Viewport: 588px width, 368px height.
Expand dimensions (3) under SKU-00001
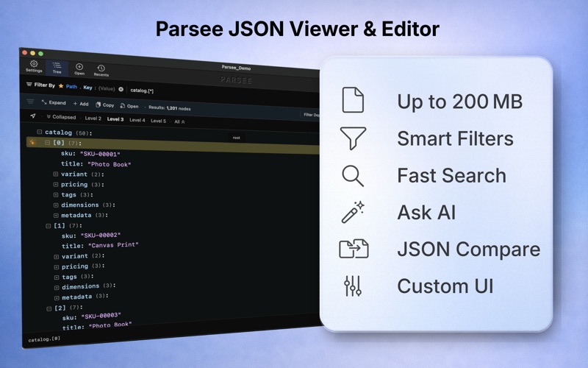(56, 205)
